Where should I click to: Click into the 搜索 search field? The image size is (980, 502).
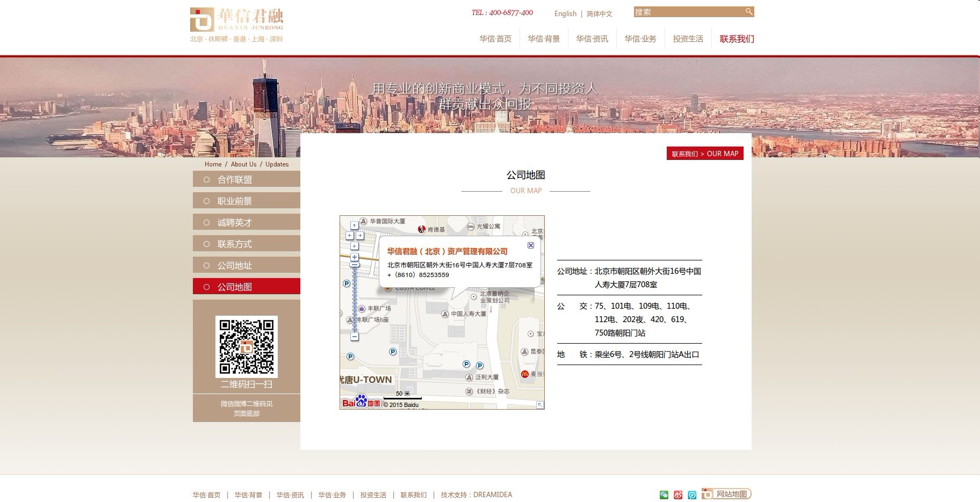tap(689, 12)
